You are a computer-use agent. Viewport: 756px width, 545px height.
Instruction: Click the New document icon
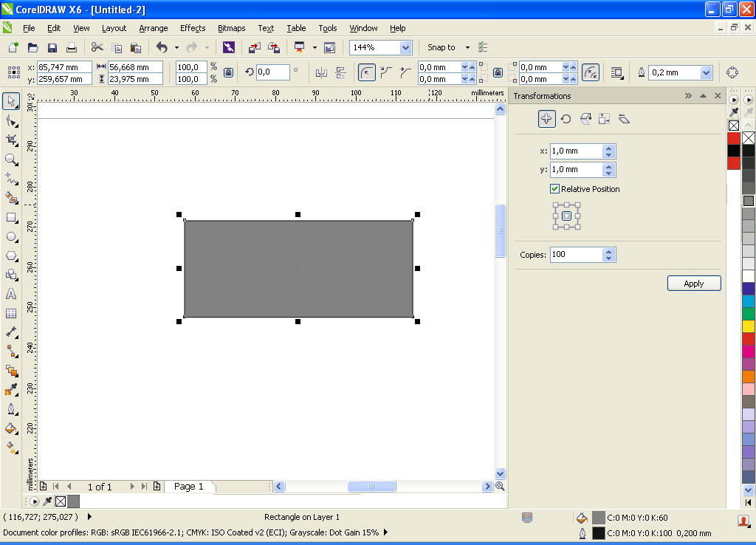(13, 47)
